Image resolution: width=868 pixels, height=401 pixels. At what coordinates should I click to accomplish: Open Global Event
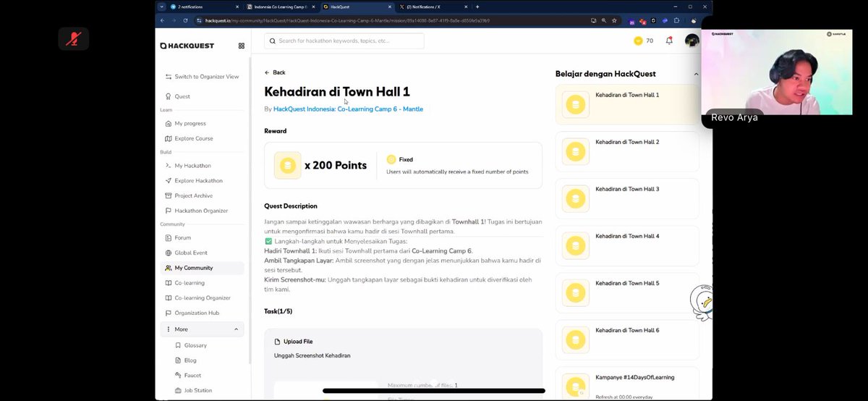coord(202,253)
